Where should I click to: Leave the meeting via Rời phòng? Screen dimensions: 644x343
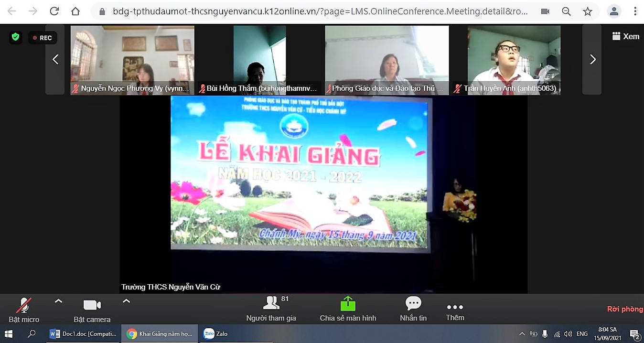click(624, 309)
